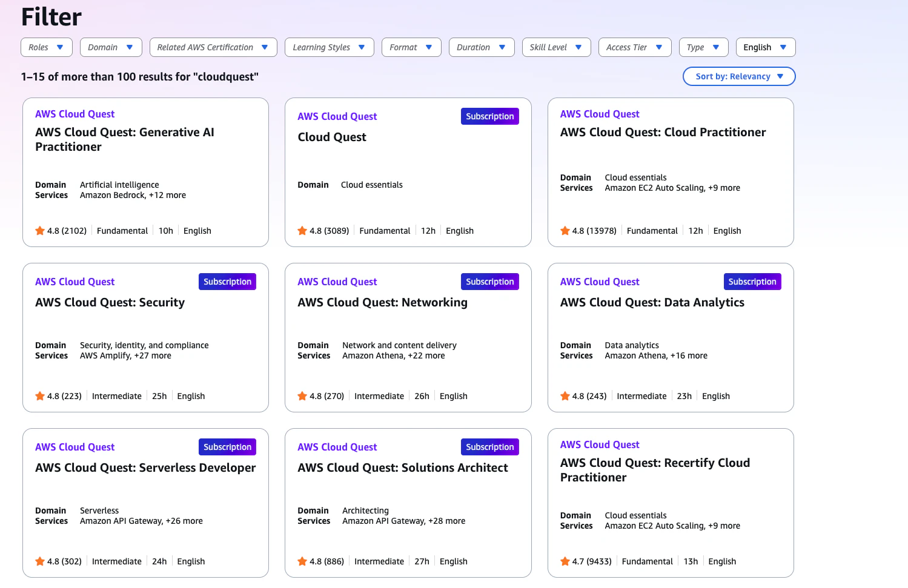Image resolution: width=908 pixels, height=588 pixels.
Task: Open AWS Cloud Quest: Recertify Cloud Practitioner
Action: (x=655, y=470)
